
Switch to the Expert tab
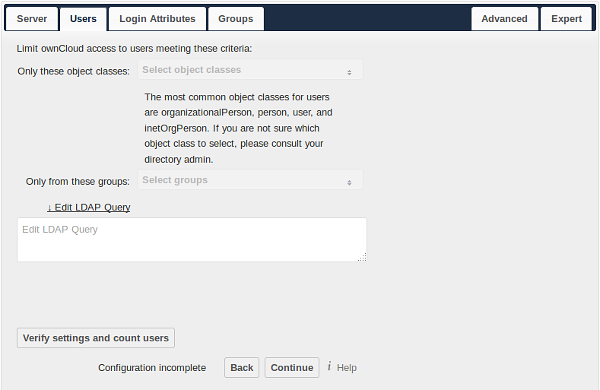[x=566, y=19]
